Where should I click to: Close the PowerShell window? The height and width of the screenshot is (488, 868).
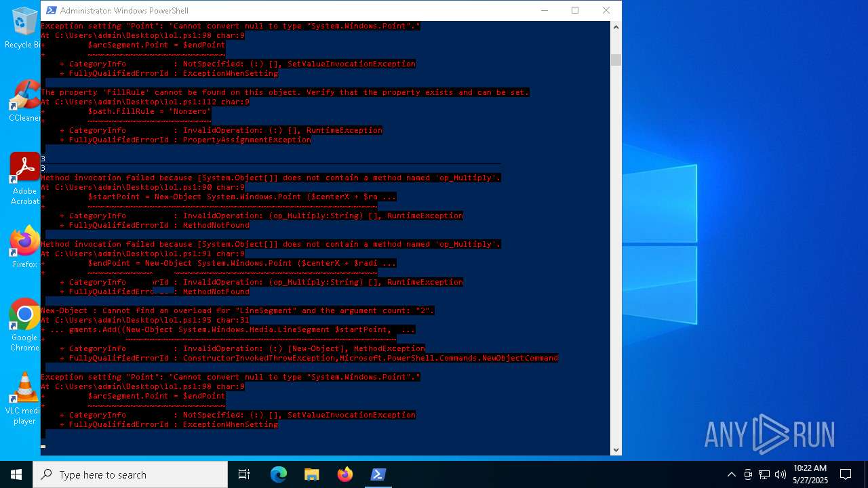[x=606, y=10]
